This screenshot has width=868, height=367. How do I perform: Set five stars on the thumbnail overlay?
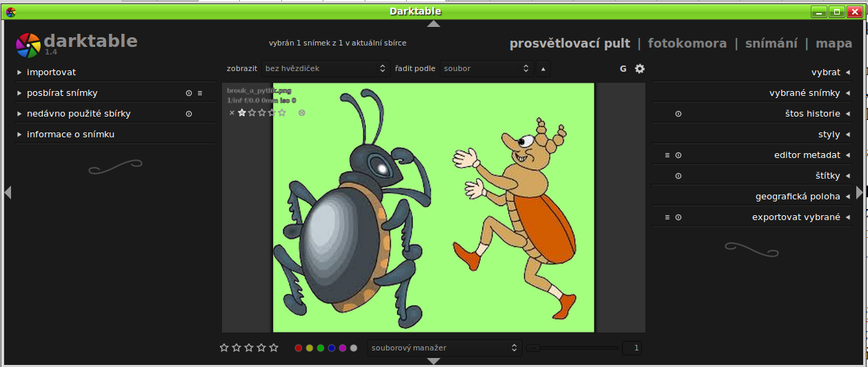click(x=282, y=112)
